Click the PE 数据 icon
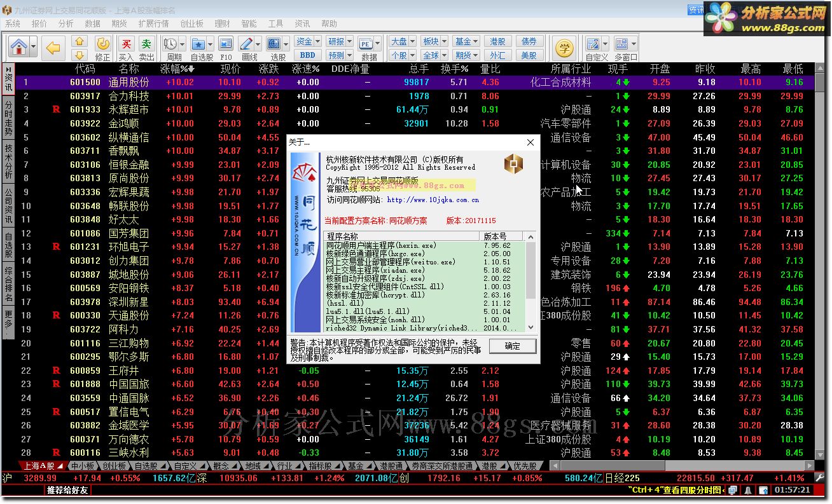The width and height of the screenshot is (832, 504). pyautogui.click(x=366, y=44)
